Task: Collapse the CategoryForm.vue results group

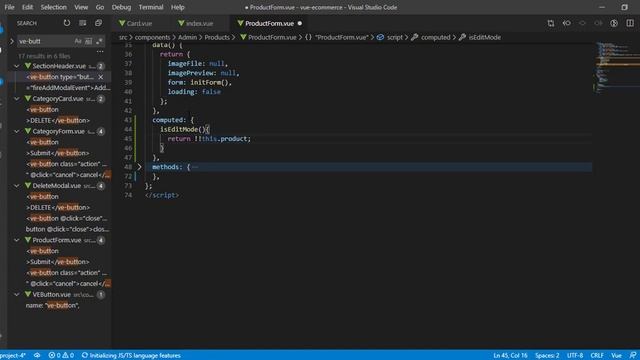Action: (x=17, y=131)
